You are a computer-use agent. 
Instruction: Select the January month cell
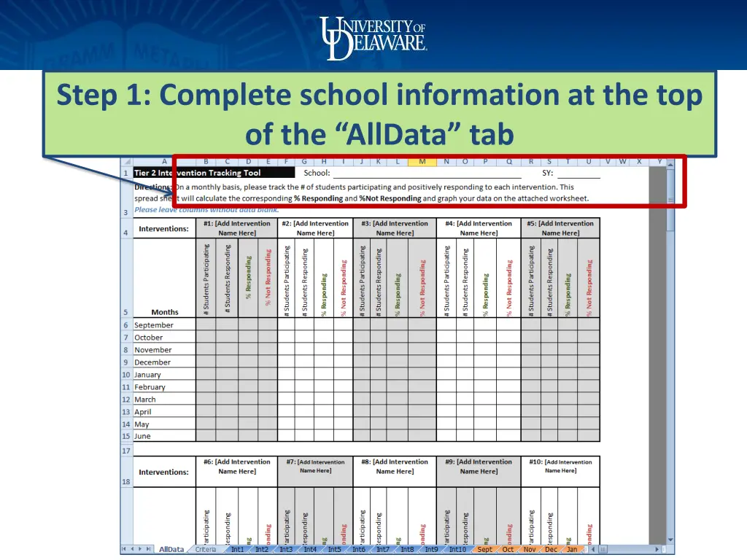click(164, 375)
